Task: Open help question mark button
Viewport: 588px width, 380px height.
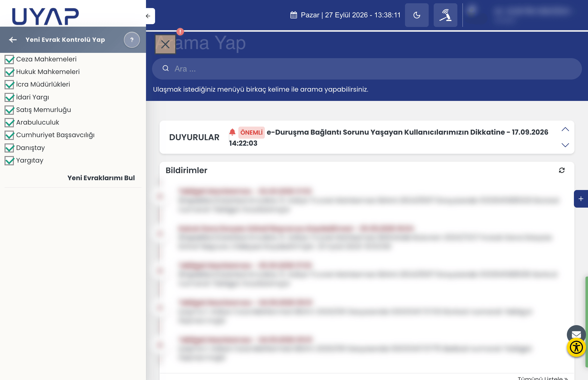Action: coord(132,40)
